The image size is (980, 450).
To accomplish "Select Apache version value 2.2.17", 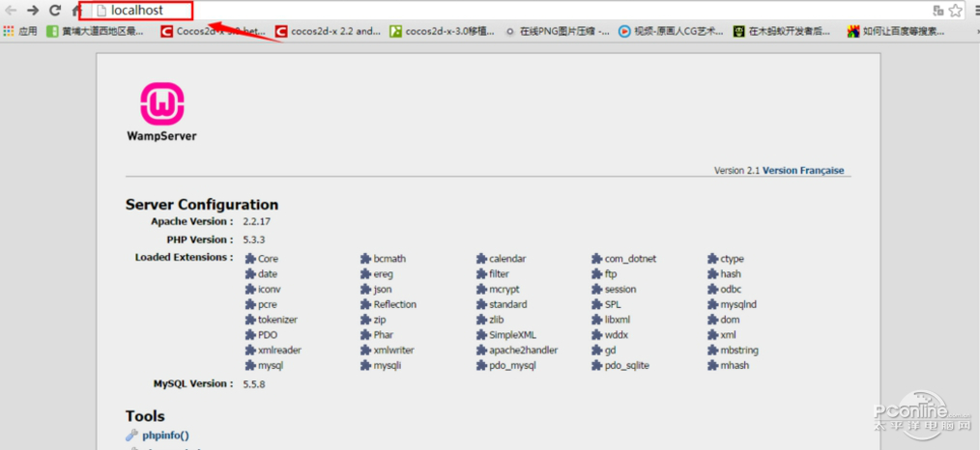I will coord(257,221).
